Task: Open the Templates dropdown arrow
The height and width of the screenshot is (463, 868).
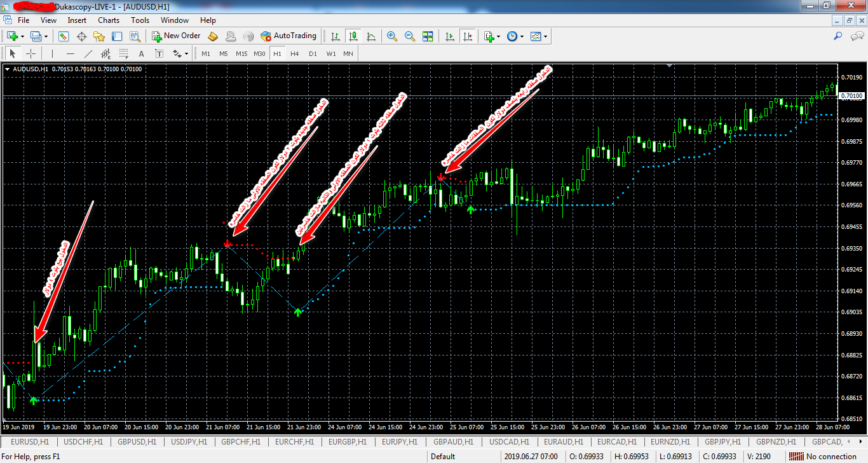Action: pyautogui.click(x=545, y=36)
